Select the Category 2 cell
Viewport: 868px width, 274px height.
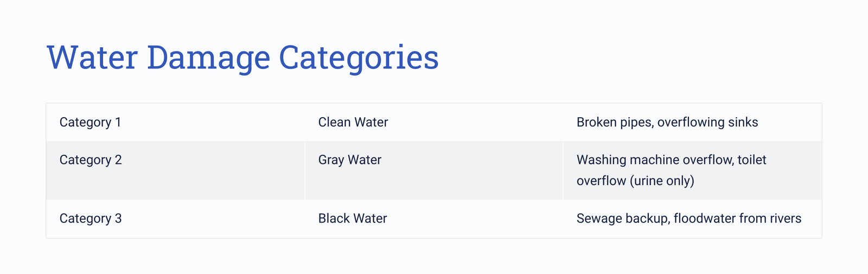(x=176, y=170)
